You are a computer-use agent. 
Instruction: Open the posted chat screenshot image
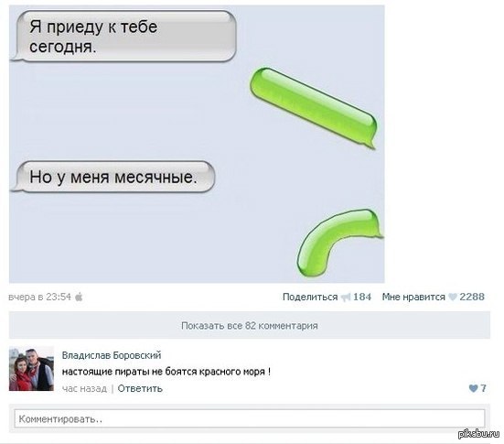pyautogui.click(x=197, y=144)
